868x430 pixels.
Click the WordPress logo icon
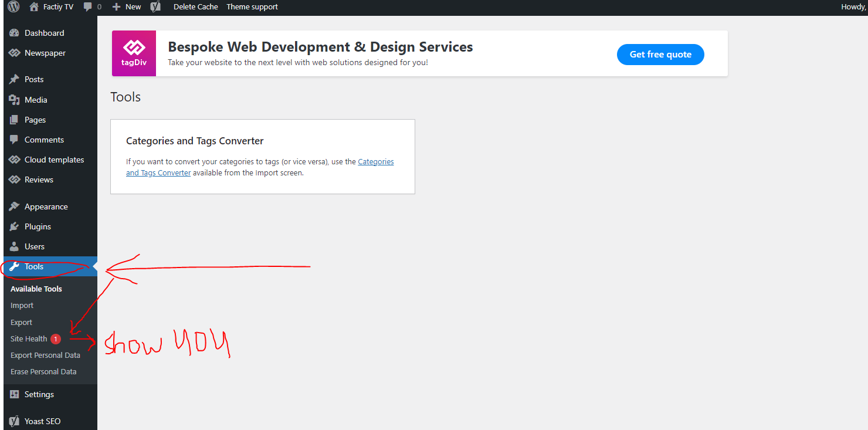[x=14, y=7]
